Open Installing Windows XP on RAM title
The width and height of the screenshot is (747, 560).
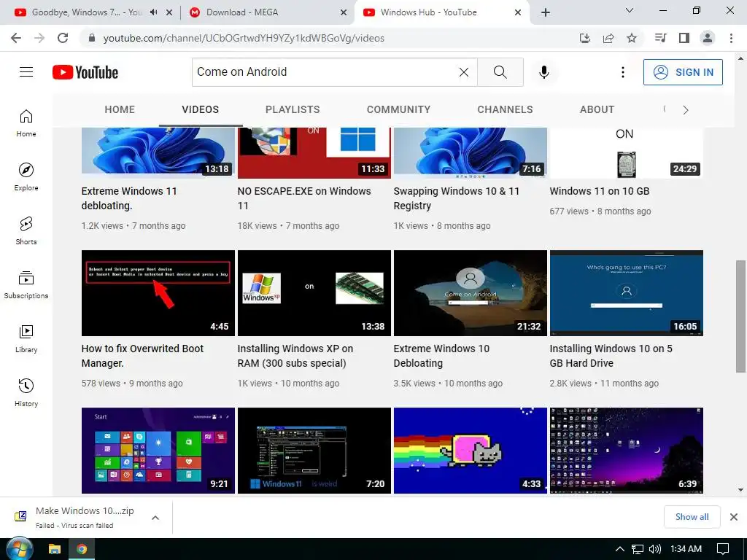pyautogui.click(x=295, y=356)
